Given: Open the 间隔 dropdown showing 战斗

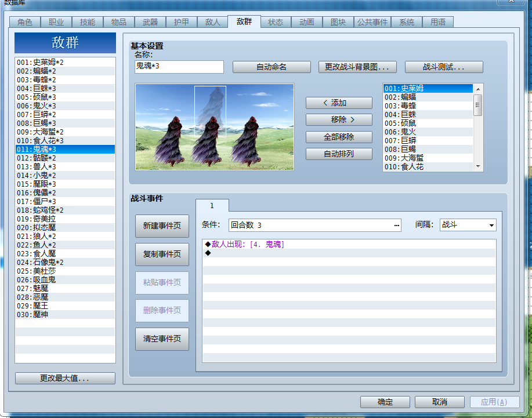Looking at the screenshot, I should [x=468, y=225].
